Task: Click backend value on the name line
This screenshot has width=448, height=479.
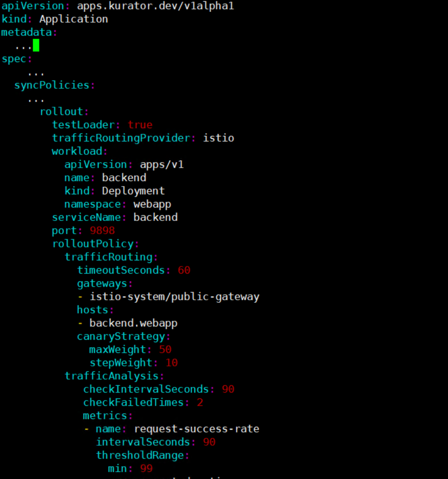Action: point(124,178)
